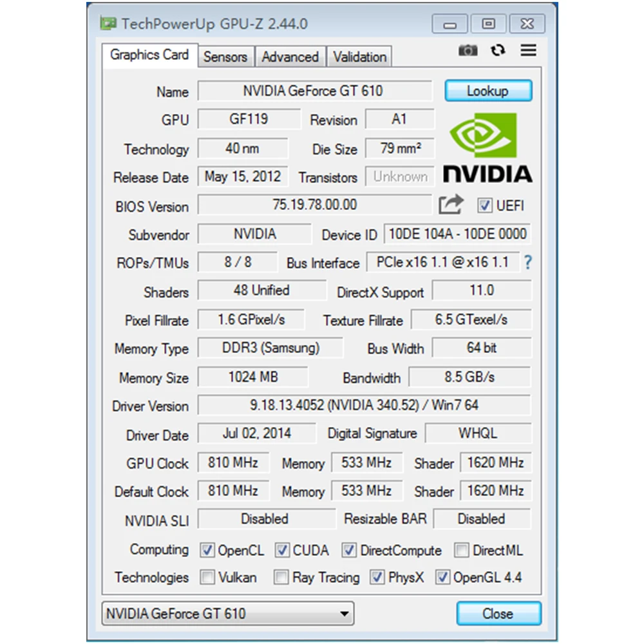This screenshot has height=644, width=644.
Task: Click the Technology value 40 nm
Action: pyautogui.click(x=243, y=148)
